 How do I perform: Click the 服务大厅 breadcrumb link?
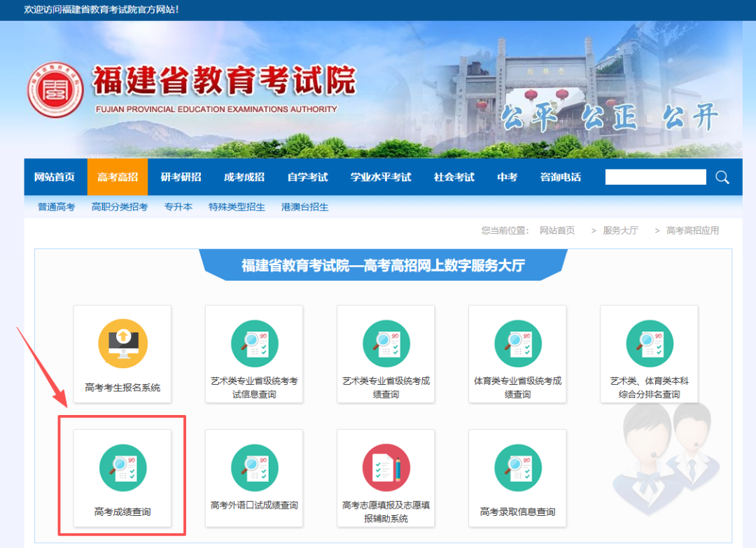tap(620, 230)
